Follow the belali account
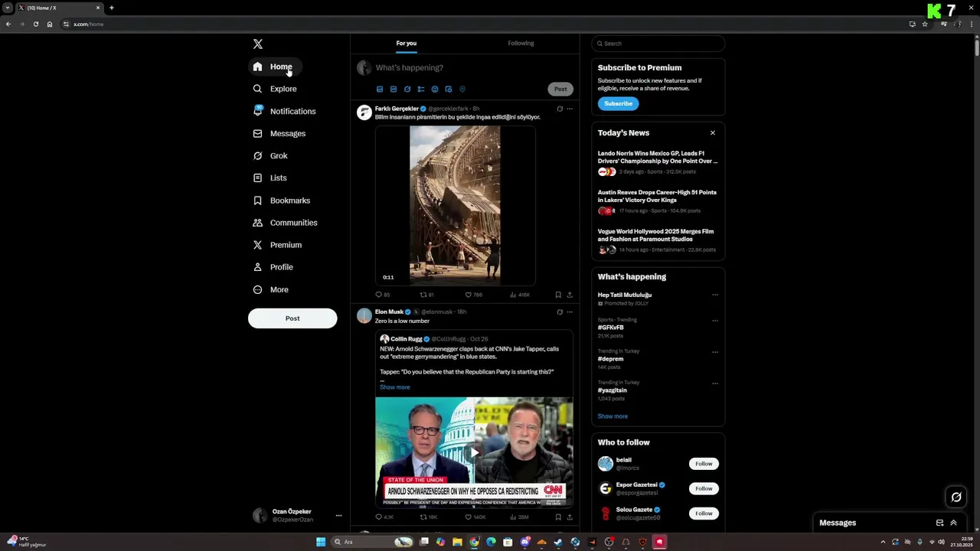 click(x=704, y=464)
